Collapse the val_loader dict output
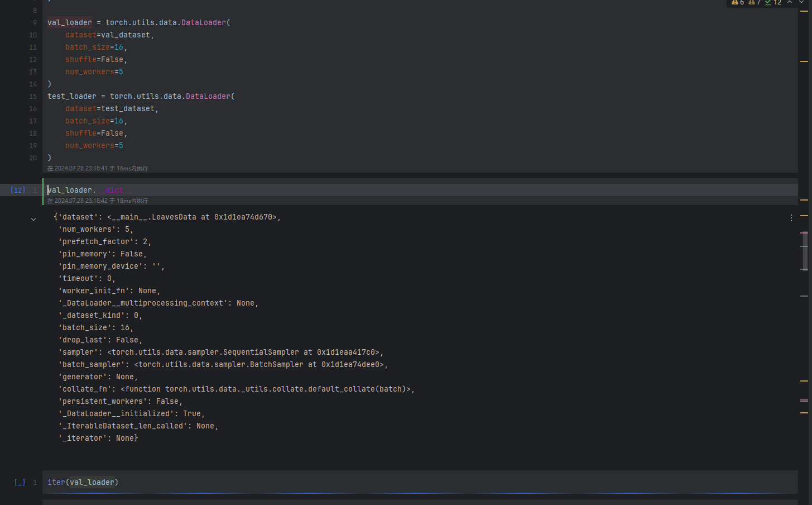The height and width of the screenshot is (505, 812). coord(33,220)
